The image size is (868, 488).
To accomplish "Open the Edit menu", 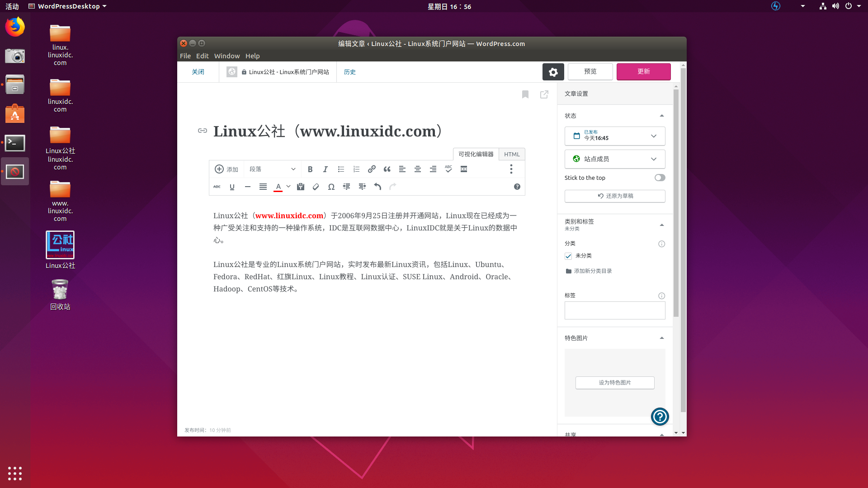I will pos(202,56).
